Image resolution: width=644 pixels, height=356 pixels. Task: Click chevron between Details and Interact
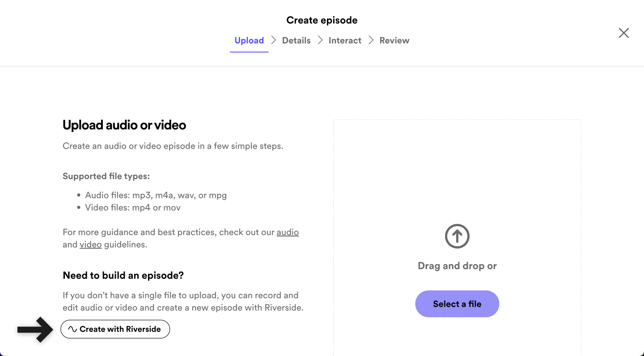point(320,40)
